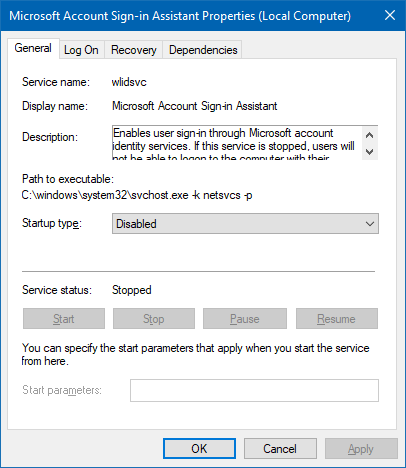Click the start parameters hint paragraph
The height and width of the screenshot is (468, 406).
pyautogui.click(x=195, y=354)
